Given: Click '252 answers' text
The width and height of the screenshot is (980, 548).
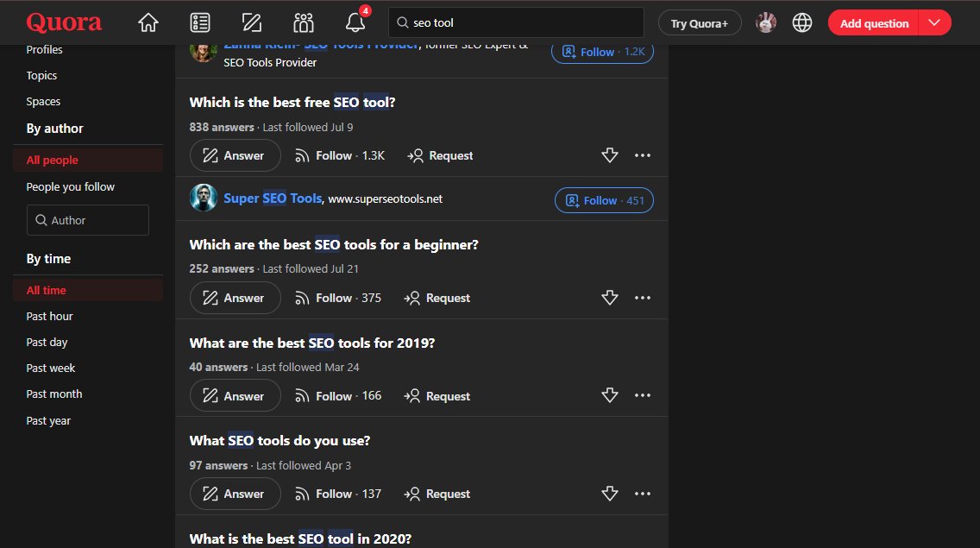Looking at the screenshot, I should 221,268.
